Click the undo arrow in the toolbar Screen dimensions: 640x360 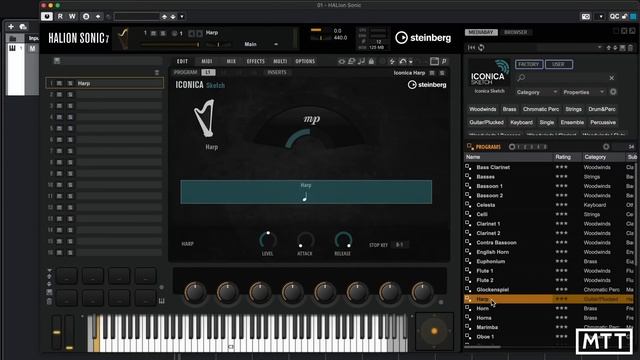click(403, 61)
